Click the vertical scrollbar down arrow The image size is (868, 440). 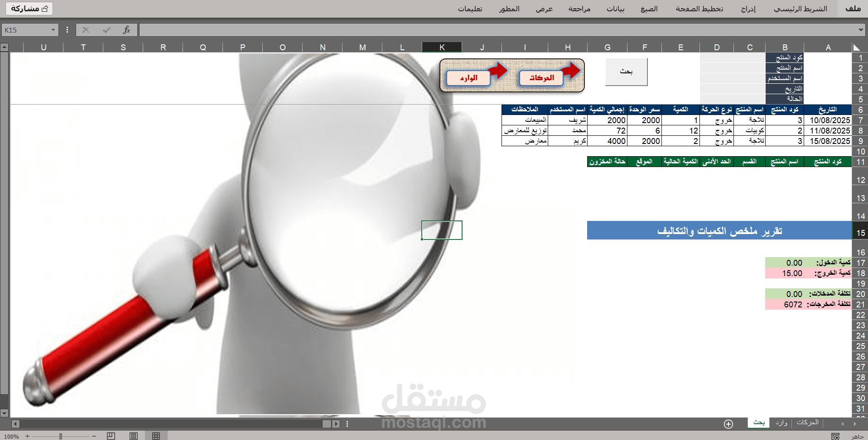4,413
